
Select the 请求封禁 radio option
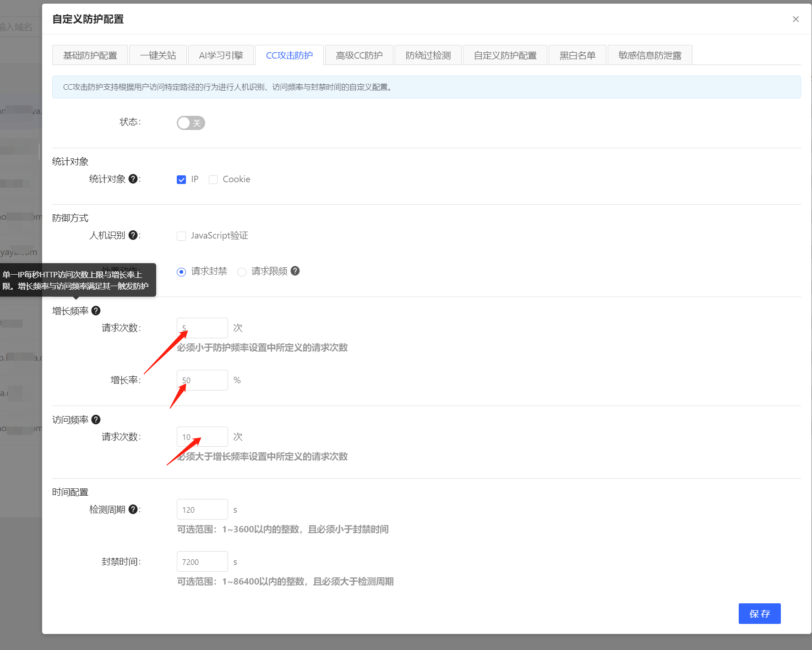[x=181, y=272]
